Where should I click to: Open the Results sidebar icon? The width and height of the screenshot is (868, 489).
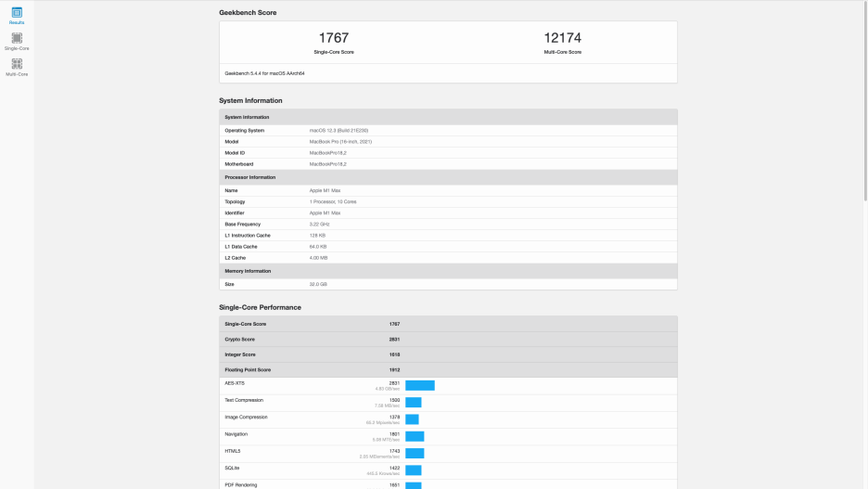17,16
